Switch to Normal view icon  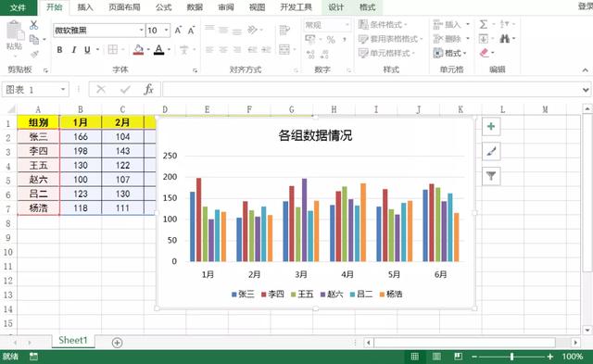(x=414, y=356)
